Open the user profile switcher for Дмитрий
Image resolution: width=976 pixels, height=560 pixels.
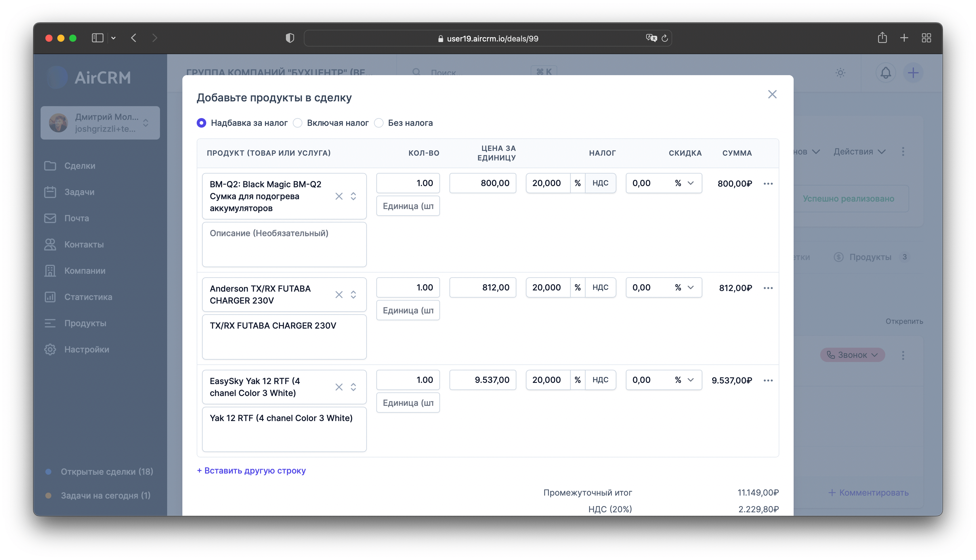pos(146,123)
